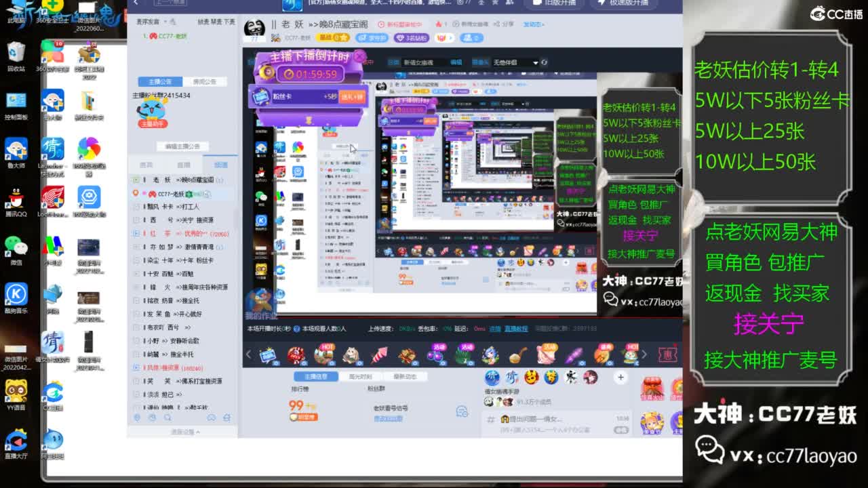Select the >>打工人 channel row

[x=182, y=207]
